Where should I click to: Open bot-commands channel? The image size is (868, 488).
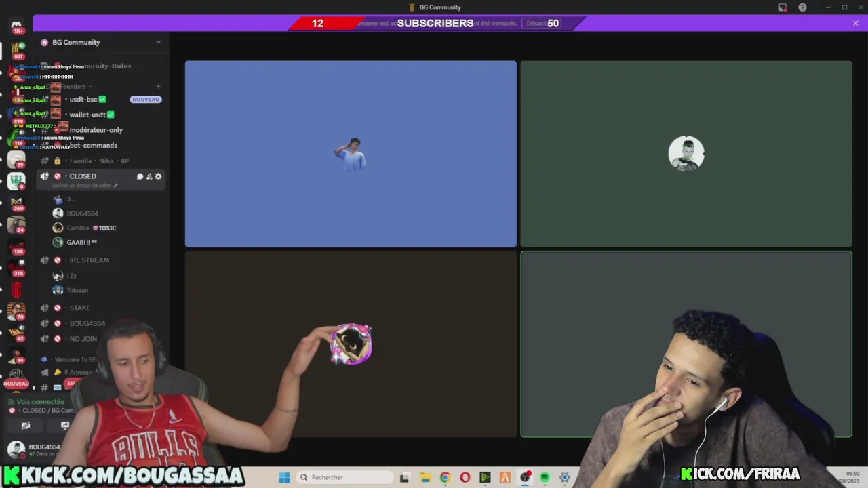tap(93, 146)
